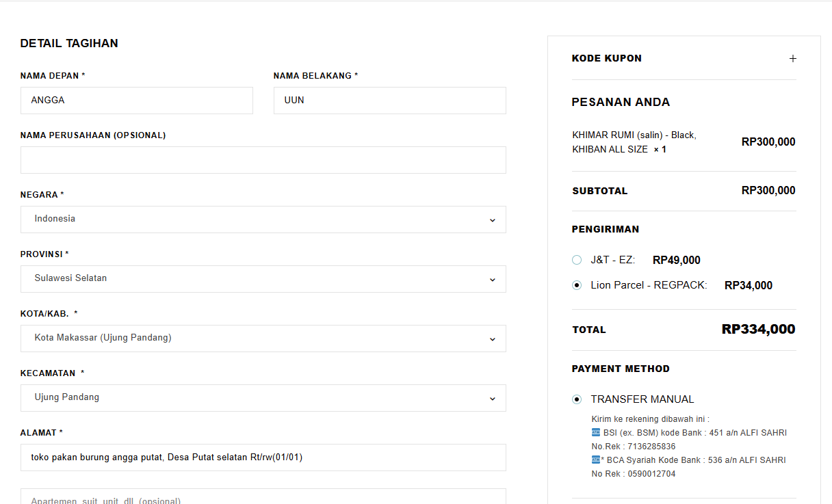This screenshot has width=832, height=504.
Task: Click the chevron arrow in Kecamatan field
Action: [x=492, y=398]
